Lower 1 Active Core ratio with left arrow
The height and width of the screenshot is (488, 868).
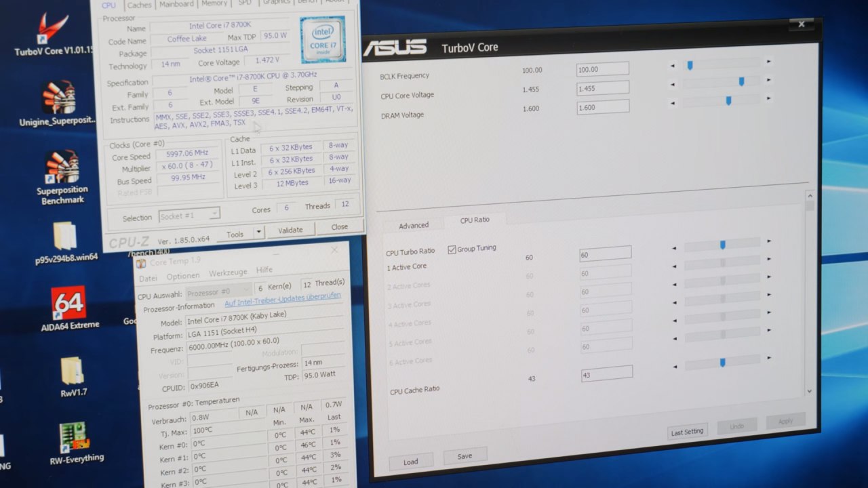click(674, 248)
